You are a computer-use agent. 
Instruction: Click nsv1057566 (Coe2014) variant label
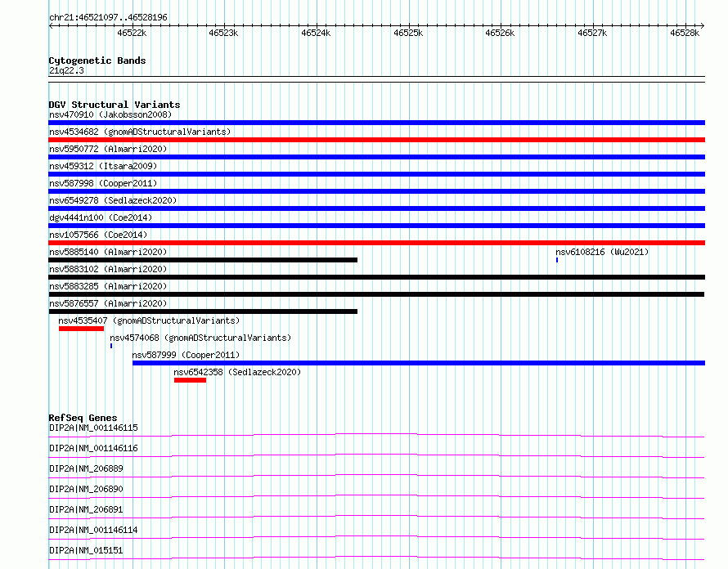pos(98,235)
